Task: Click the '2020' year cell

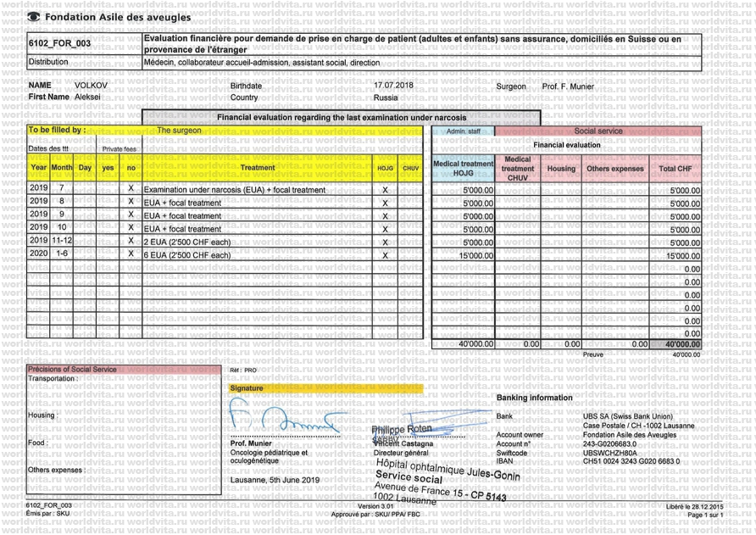Action: (39, 254)
